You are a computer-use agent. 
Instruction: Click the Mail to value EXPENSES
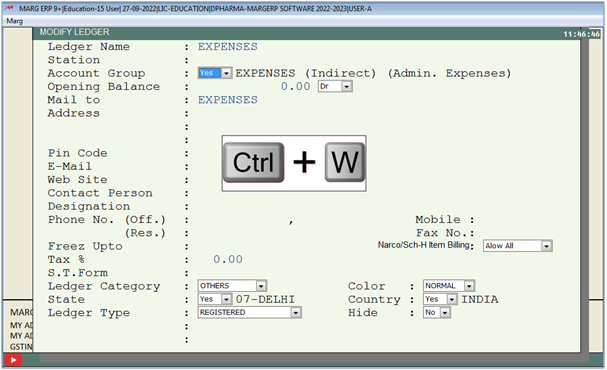tap(228, 100)
